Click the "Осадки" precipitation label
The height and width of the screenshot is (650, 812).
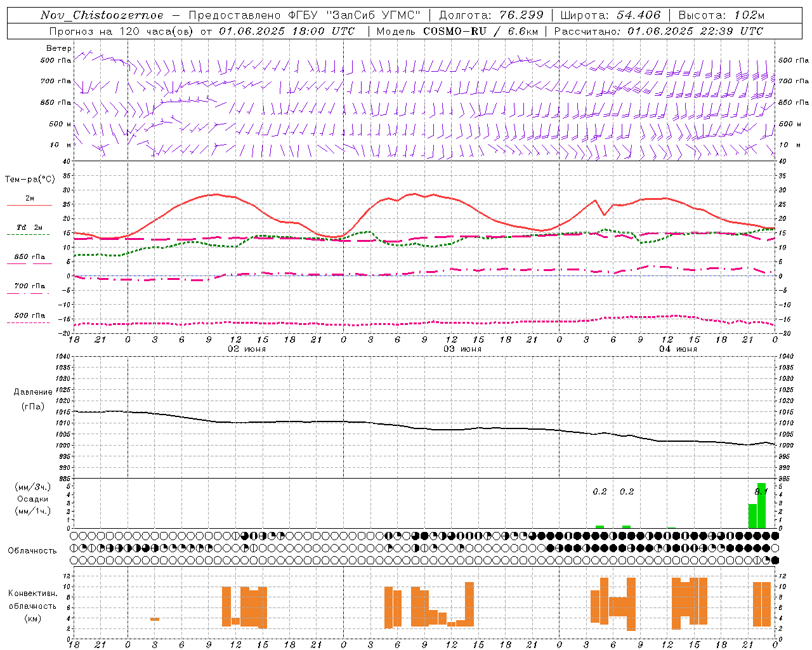tap(32, 499)
